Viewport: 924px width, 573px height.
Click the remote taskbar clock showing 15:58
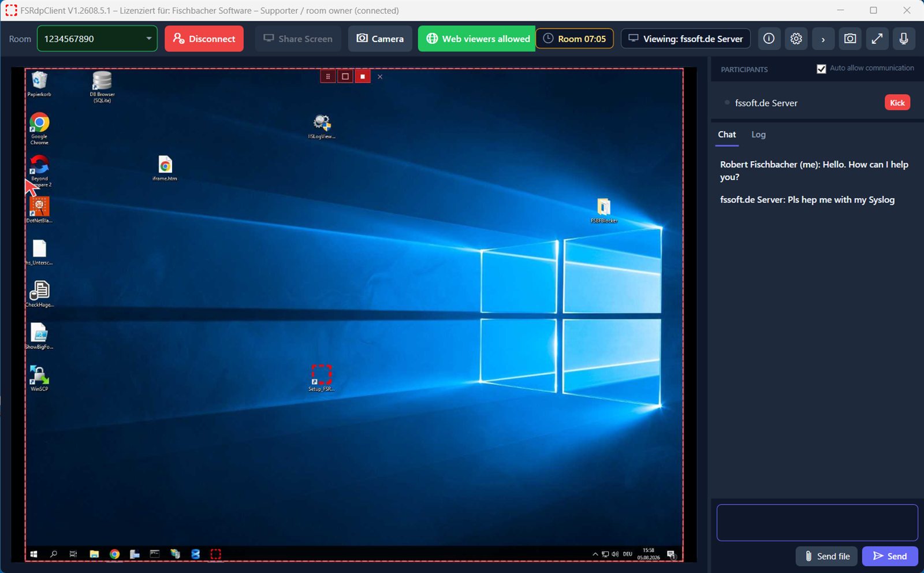tap(649, 554)
